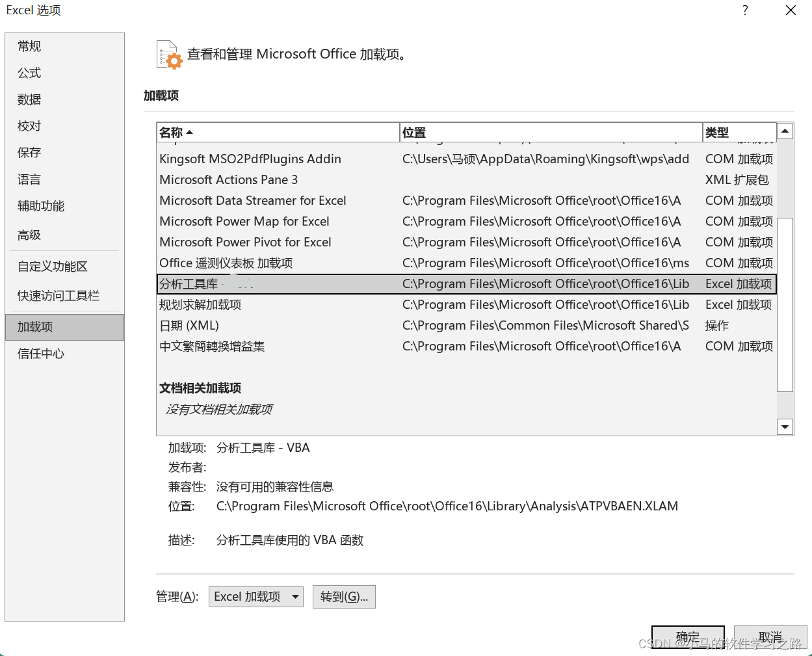The image size is (812, 656).
Task: Open the 语言 category
Action: (64, 179)
